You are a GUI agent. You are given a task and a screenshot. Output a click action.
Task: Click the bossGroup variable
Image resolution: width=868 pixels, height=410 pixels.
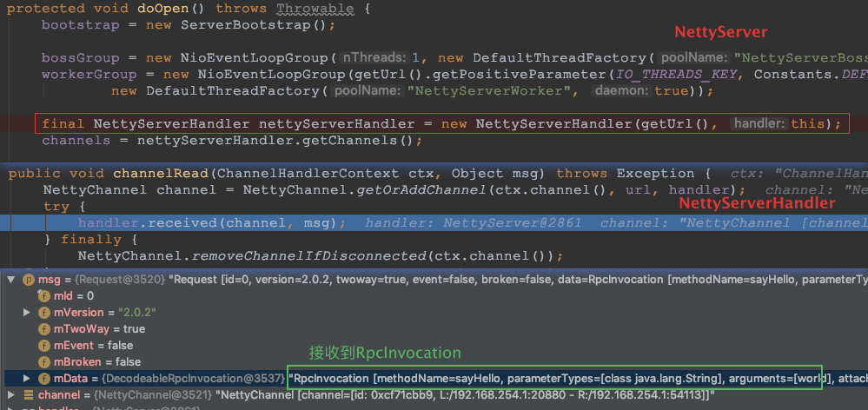[80, 58]
